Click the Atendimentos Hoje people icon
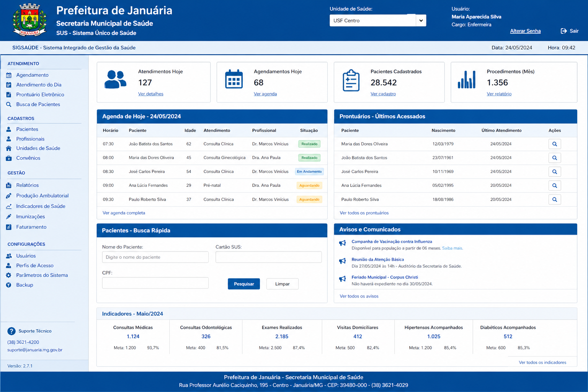 click(115, 80)
